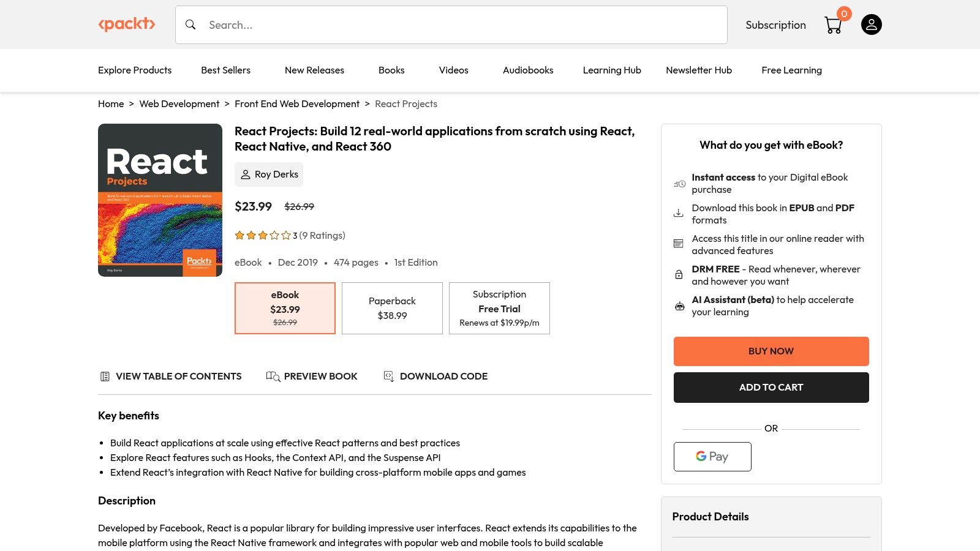The height and width of the screenshot is (551, 980).
Task: Click the Subscription link in header
Action: coord(775,25)
